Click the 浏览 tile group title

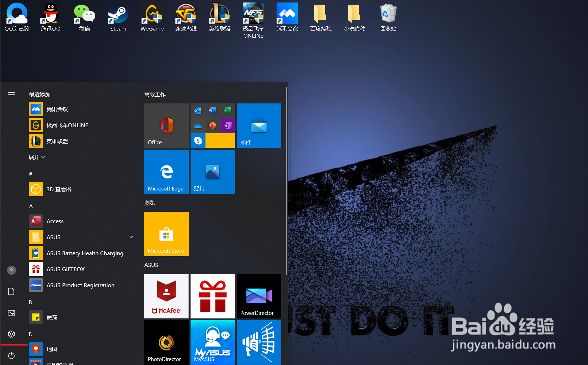149,203
